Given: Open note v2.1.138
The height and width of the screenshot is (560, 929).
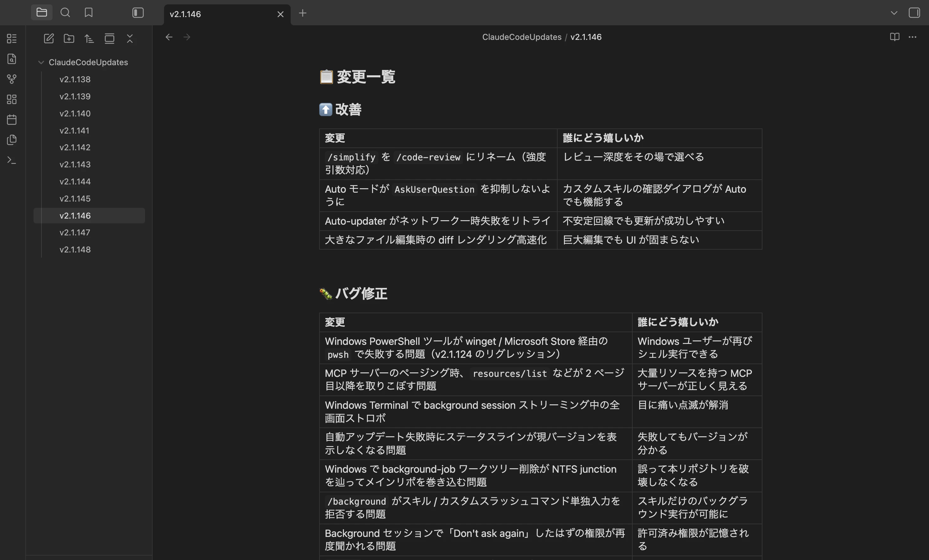Looking at the screenshot, I should tap(89, 79).
